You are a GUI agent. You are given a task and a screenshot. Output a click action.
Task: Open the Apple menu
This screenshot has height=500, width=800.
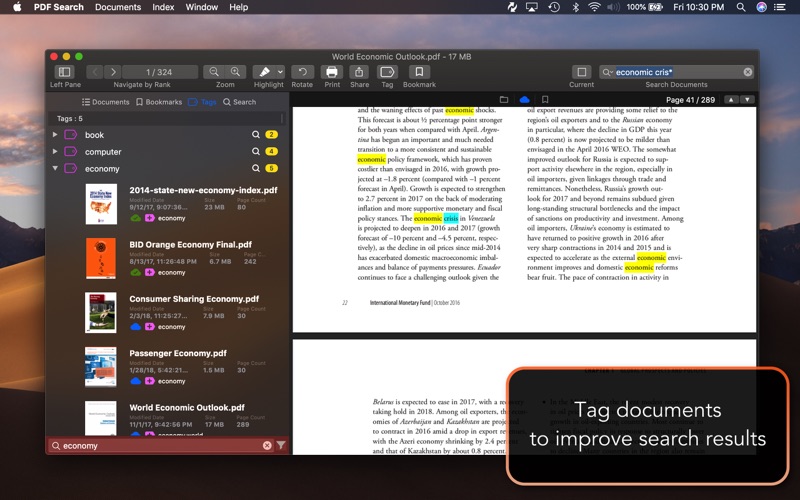coord(17,7)
